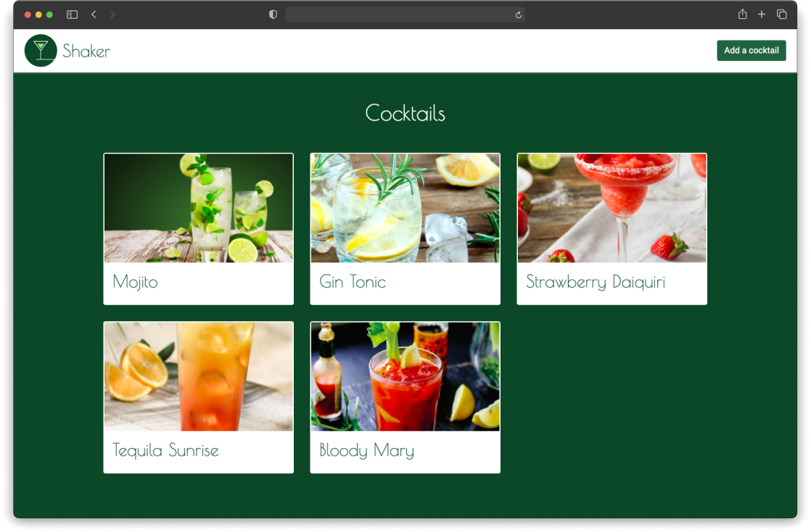Reload the page with the refresh icon
This screenshot has width=811, height=532.
point(516,14)
